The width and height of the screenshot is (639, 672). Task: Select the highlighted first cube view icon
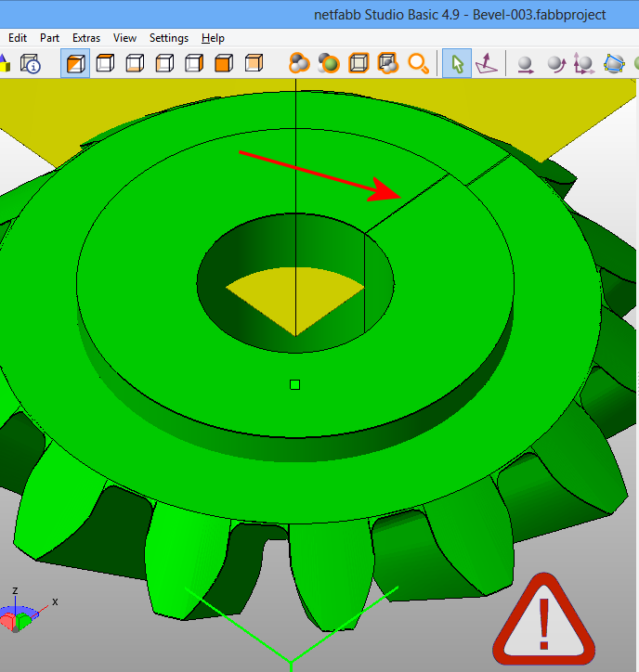(75, 64)
